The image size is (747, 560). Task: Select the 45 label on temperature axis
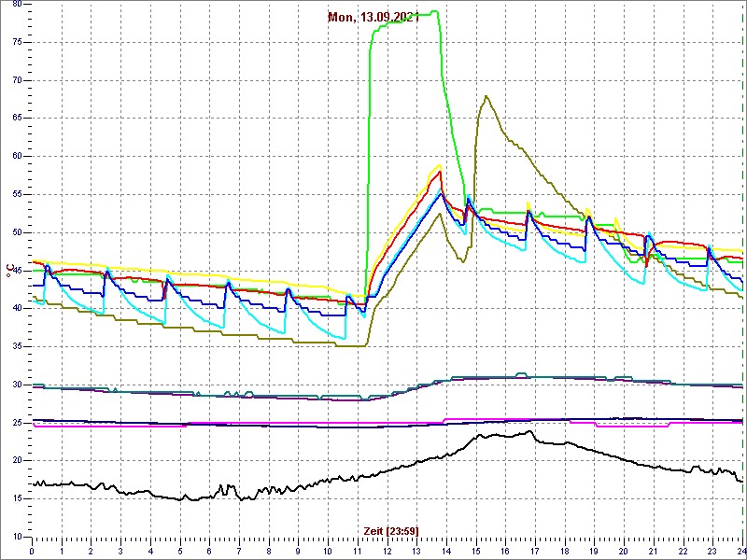[x=16, y=271]
